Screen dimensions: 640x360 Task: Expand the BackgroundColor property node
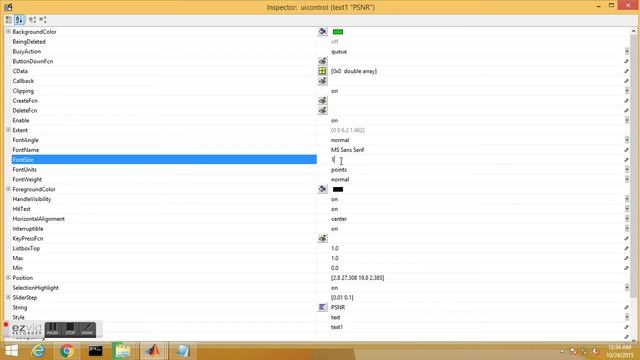[8, 31]
